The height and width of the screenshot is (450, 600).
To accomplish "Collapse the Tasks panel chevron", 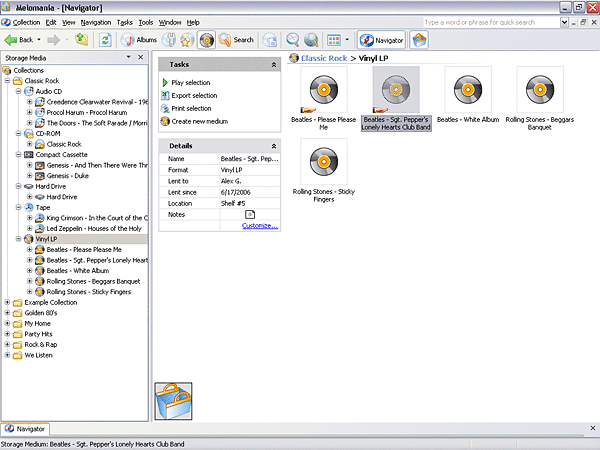I will click(274, 65).
